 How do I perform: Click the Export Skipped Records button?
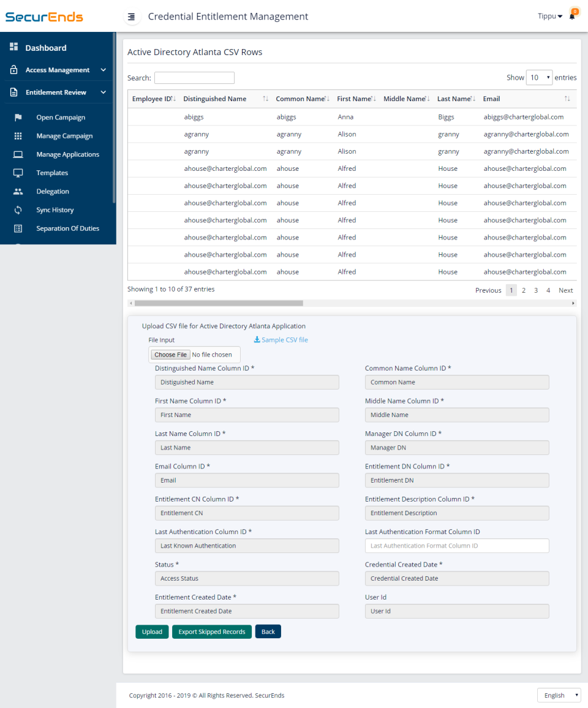(x=211, y=631)
